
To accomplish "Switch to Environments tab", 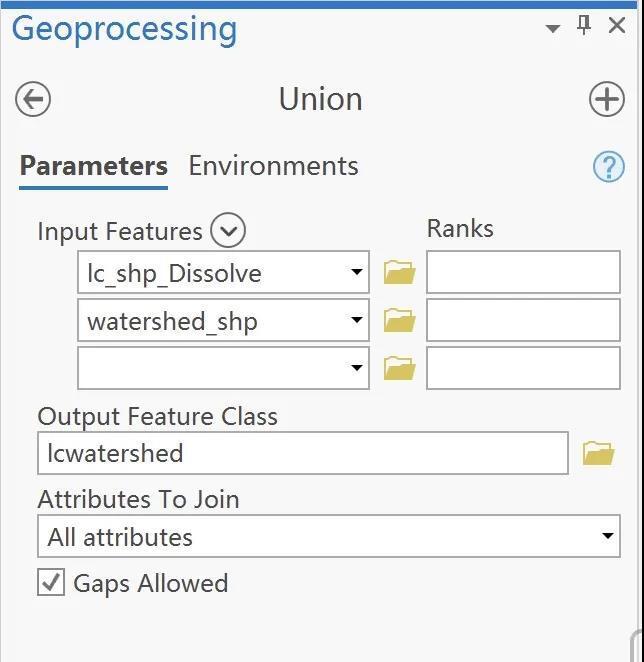I will [273, 166].
